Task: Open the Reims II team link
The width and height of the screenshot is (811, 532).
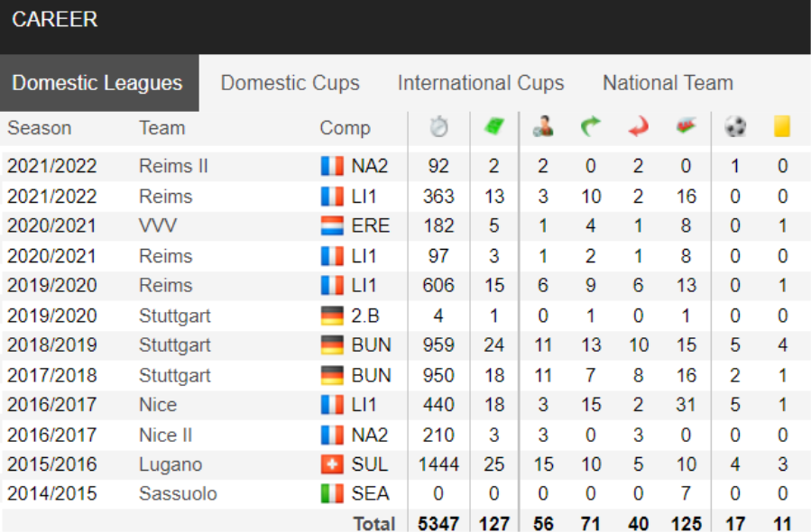Action: pyautogui.click(x=173, y=166)
